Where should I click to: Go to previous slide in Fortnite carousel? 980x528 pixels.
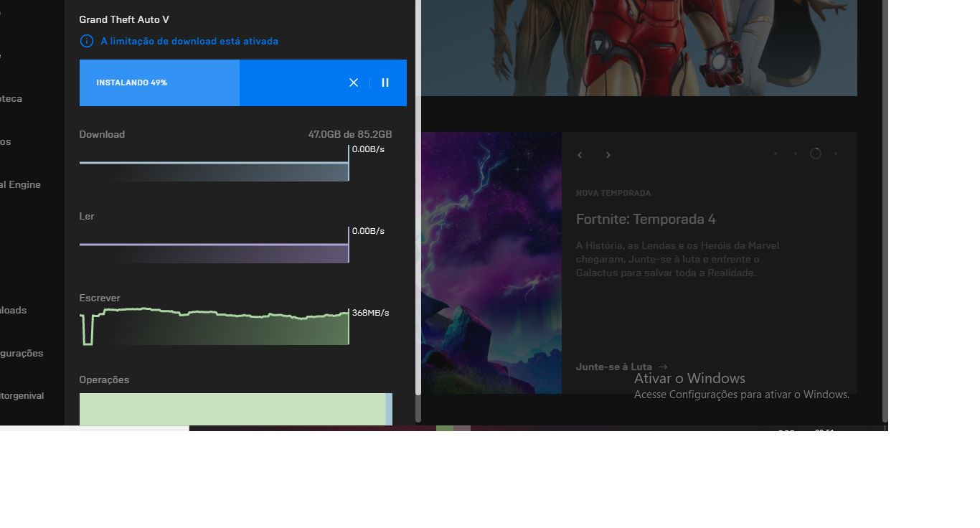tap(580, 155)
